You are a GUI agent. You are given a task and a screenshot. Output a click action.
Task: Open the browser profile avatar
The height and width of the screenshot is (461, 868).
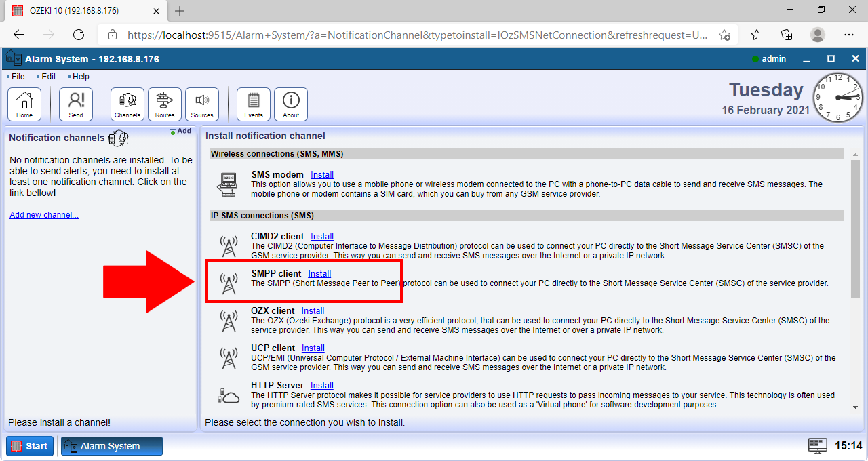point(818,35)
